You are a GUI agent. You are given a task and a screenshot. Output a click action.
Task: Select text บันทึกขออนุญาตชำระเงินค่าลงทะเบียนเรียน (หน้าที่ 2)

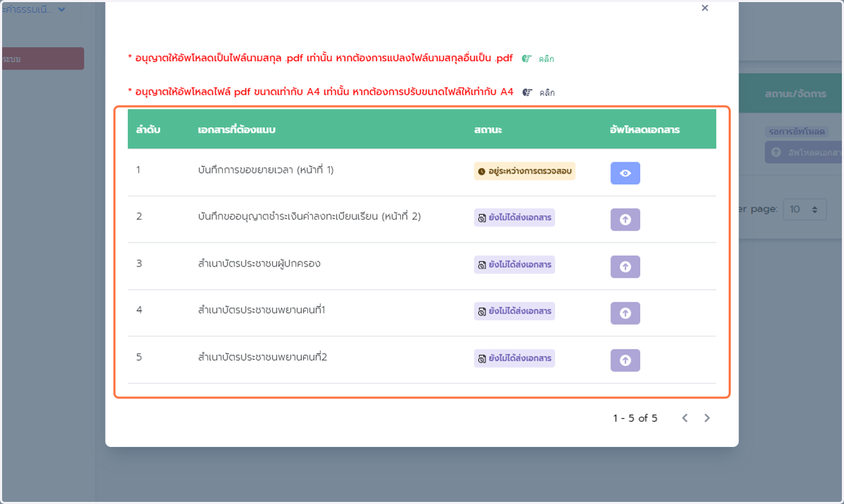click(x=309, y=217)
